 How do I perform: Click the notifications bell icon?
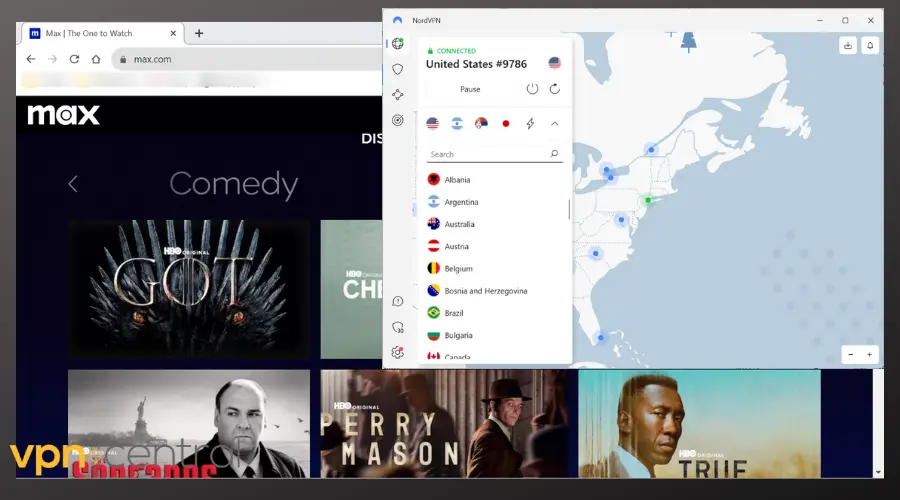[x=870, y=45]
